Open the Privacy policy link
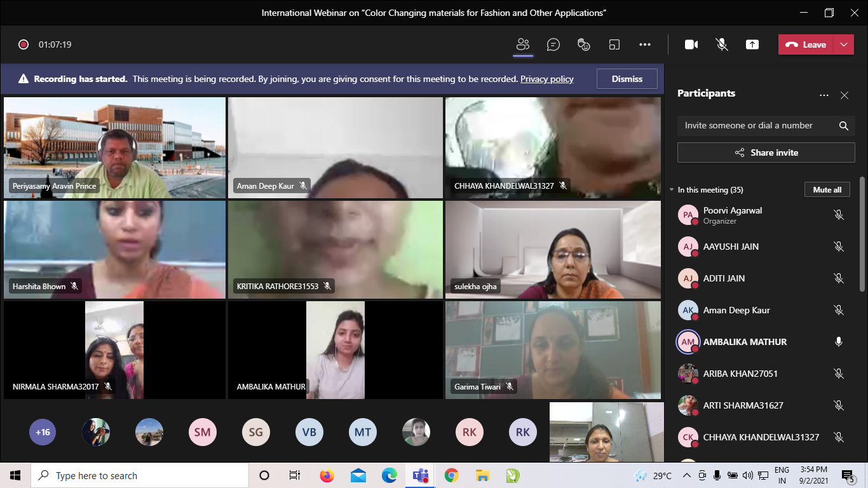The image size is (868, 488). [x=546, y=79]
